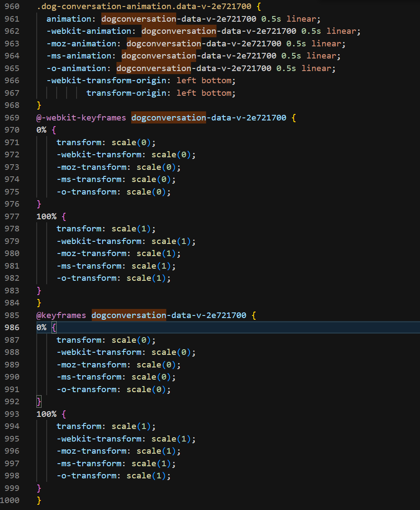
Task: Click scale(1) value on line 994
Action: (x=133, y=426)
